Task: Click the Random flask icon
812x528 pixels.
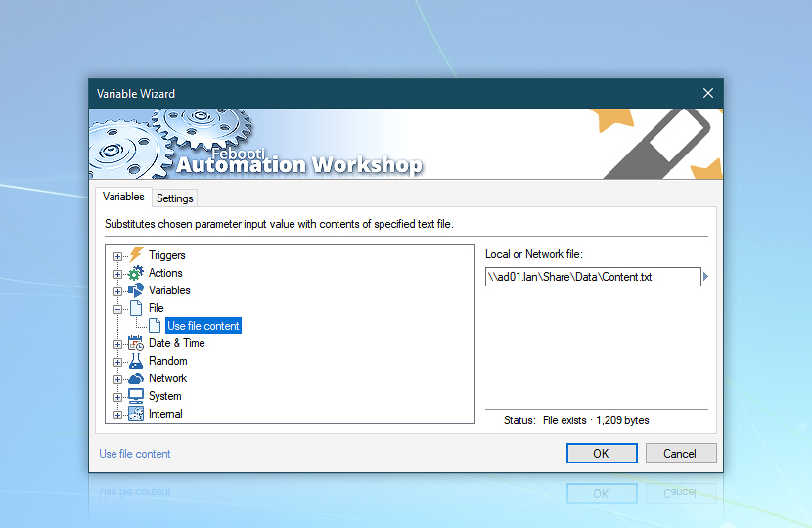Action: pos(136,361)
